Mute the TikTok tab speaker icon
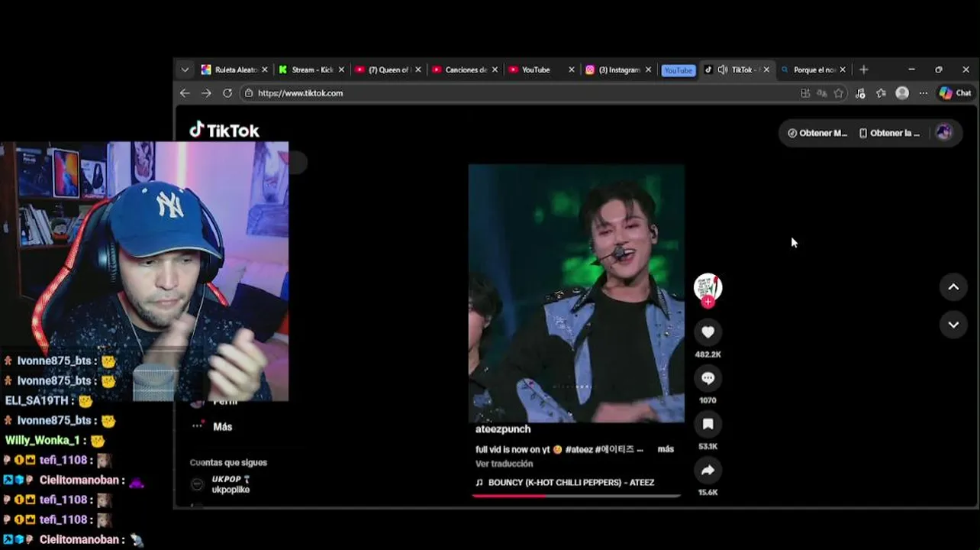 pos(722,70)
